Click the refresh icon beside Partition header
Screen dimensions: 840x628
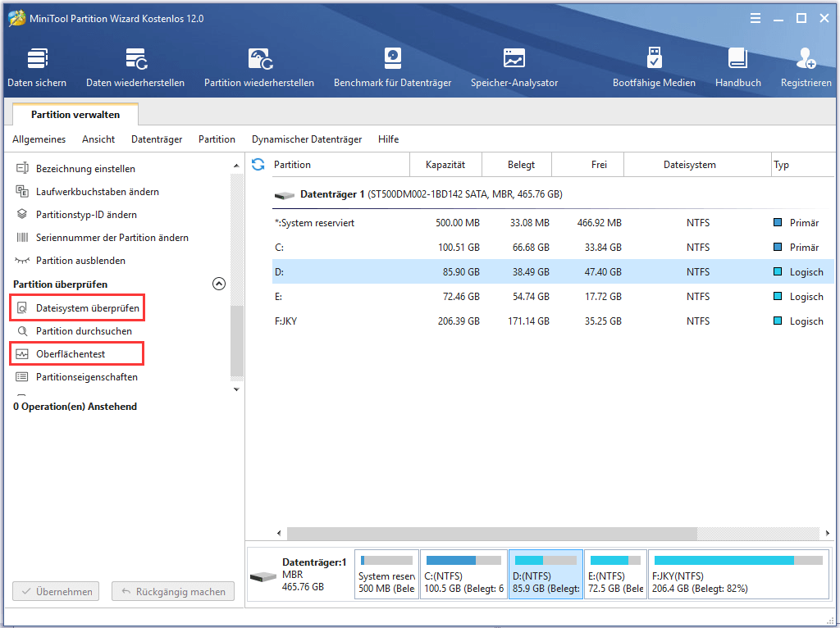point(258,164)
